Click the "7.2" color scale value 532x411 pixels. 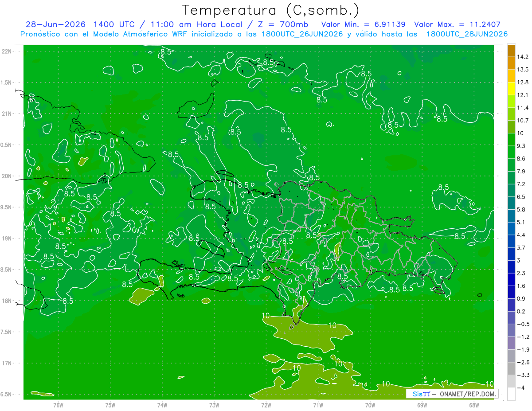click(x=521, y=184)
